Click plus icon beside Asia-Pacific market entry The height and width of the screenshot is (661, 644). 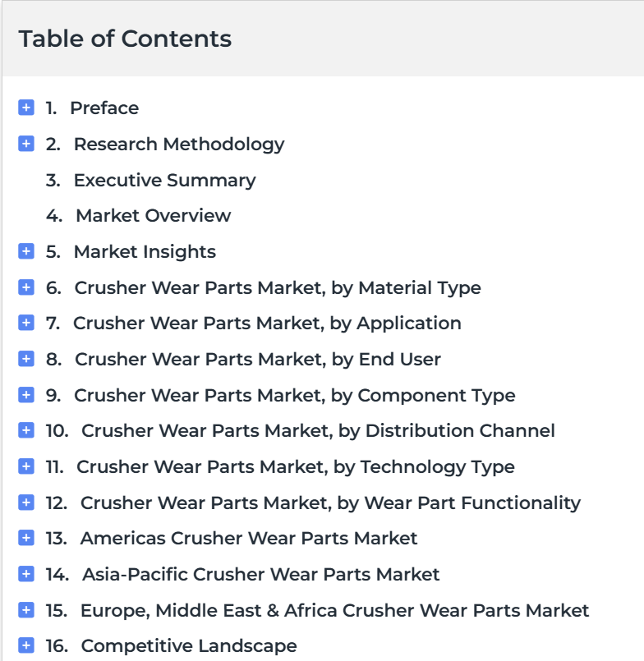[x=26, y=574]
